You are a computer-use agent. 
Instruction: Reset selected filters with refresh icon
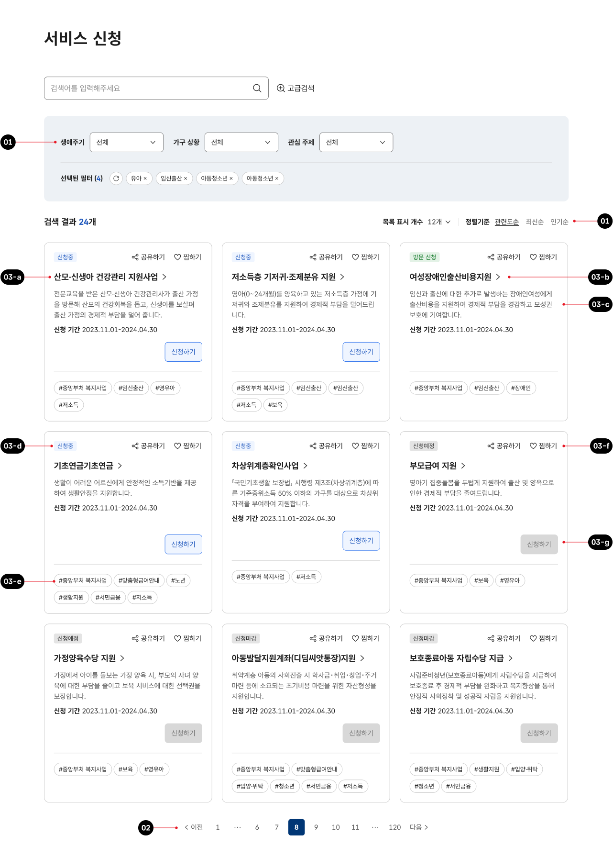coord(116,178)
